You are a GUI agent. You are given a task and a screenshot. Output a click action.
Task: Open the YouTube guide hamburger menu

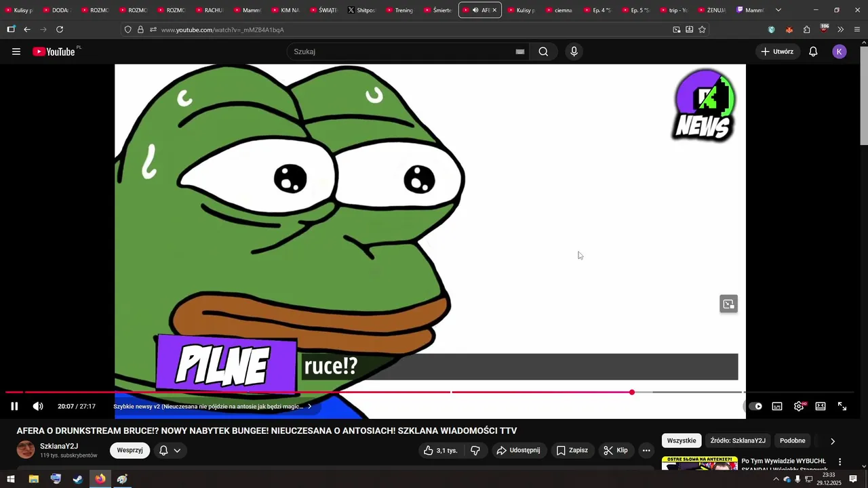[16, 52]
